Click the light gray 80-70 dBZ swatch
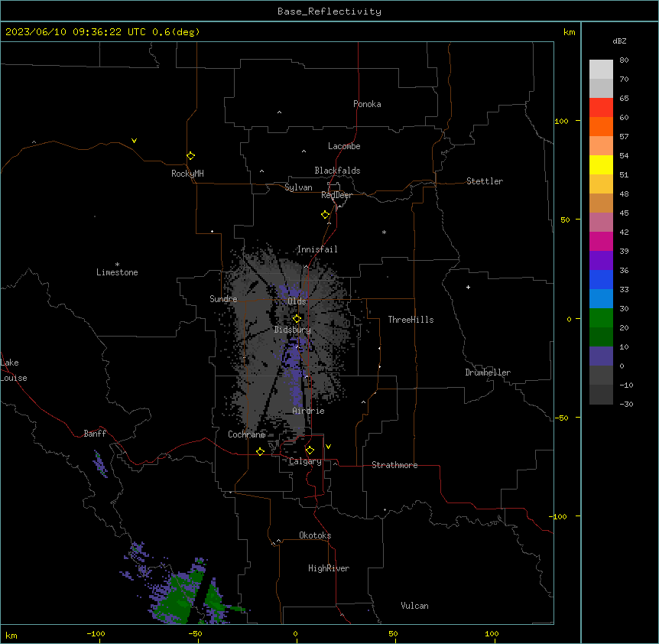659x644 pixels. (601, 70)
